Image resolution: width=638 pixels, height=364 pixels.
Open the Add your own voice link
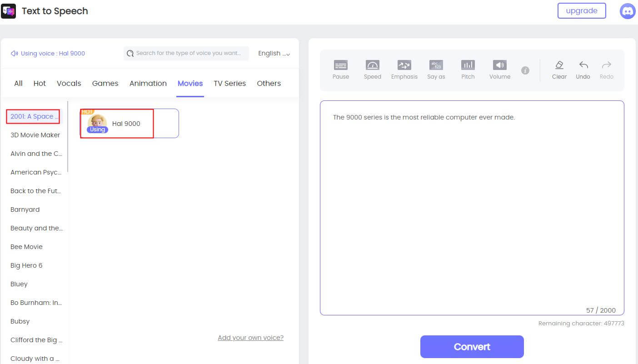pyautogui.click(x=251, y=338)
